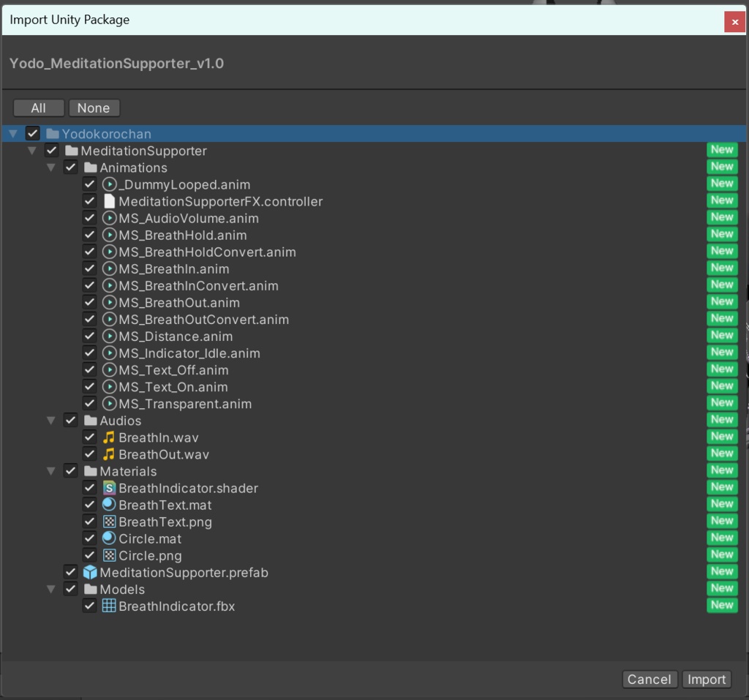Select the BreathIndicator.fbx file name

(177, 606)
